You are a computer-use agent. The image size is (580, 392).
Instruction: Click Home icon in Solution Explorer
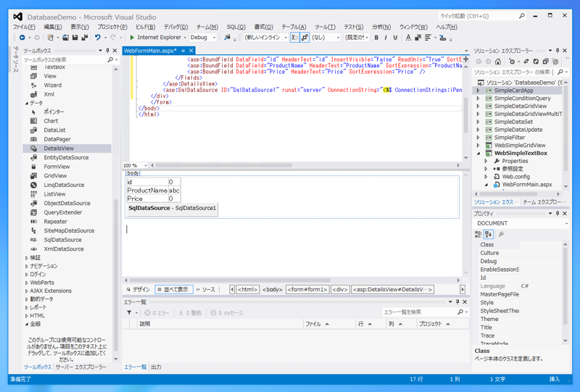[x=498, y=62]
